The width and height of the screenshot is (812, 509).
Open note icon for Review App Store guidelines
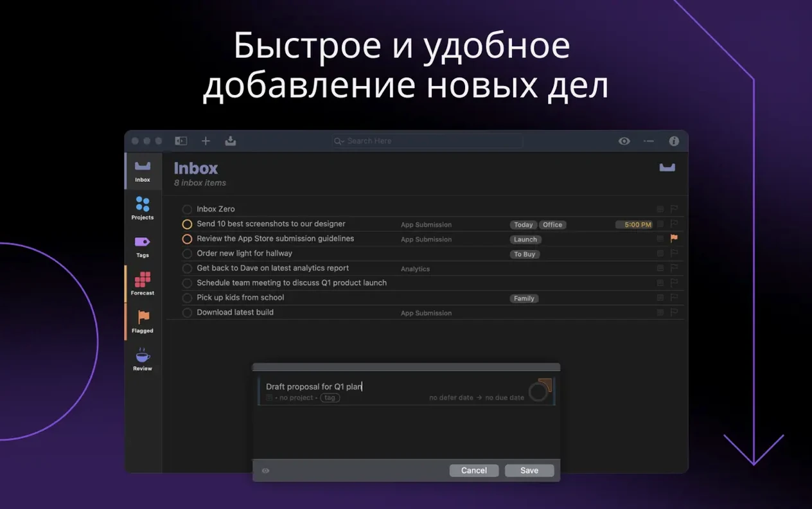click(660, 238)
